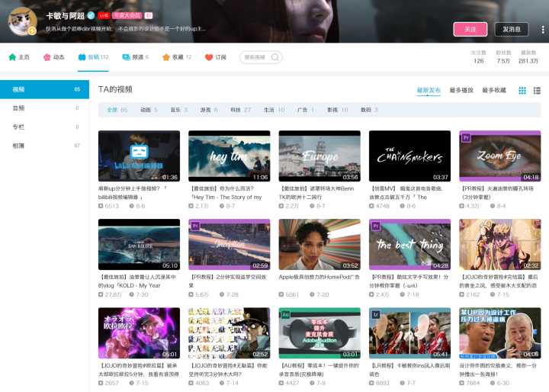
Task: Select 音频 in the left sidebar
Action: (44, 108)
